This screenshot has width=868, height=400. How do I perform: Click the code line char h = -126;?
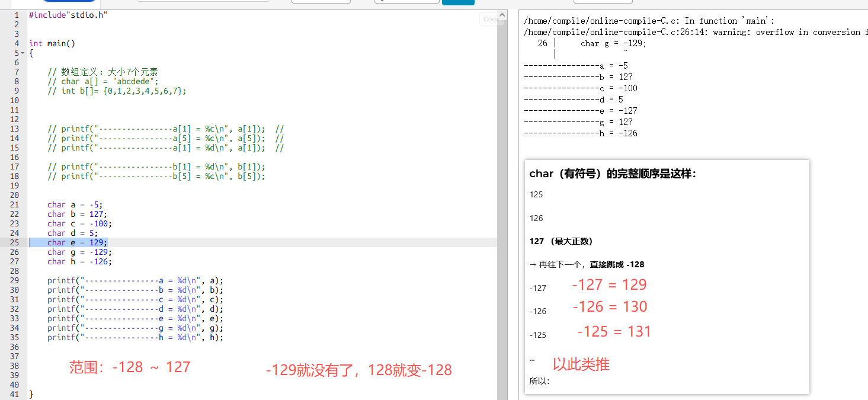point(80,261)
